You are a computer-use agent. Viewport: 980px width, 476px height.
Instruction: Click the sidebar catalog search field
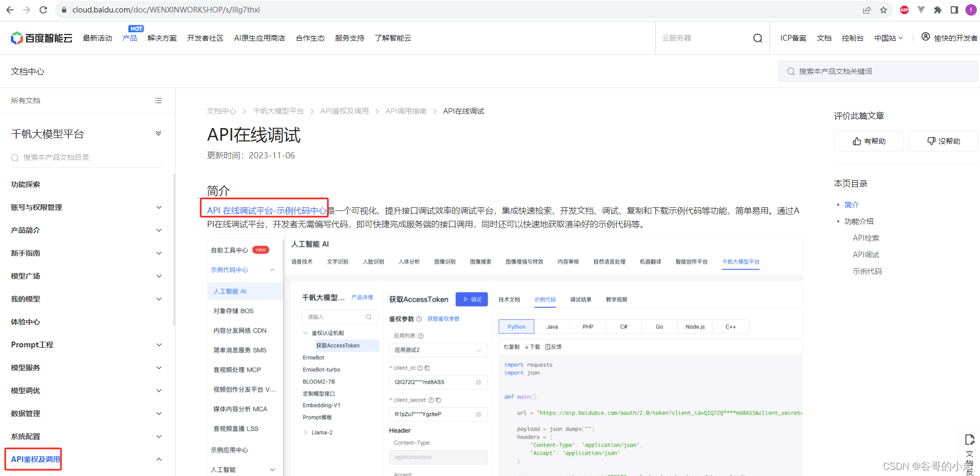(x=87, y=157)
